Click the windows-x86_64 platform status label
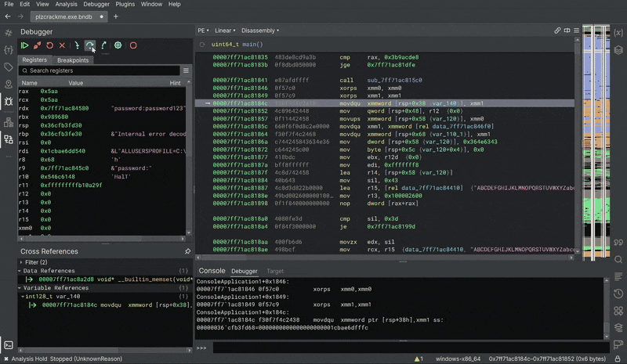The image size is (627, 364). [x=458, y=359]
